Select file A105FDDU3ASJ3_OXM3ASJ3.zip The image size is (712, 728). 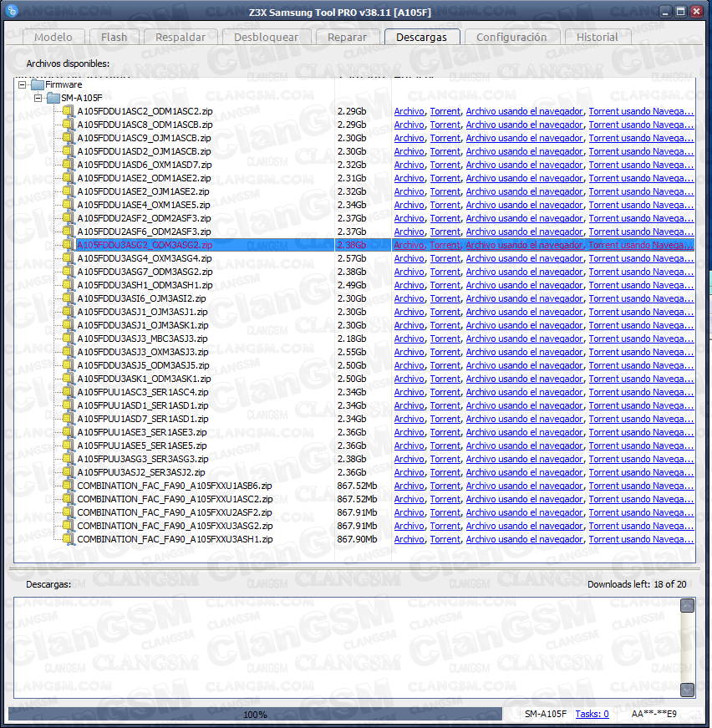coord(143,352)
